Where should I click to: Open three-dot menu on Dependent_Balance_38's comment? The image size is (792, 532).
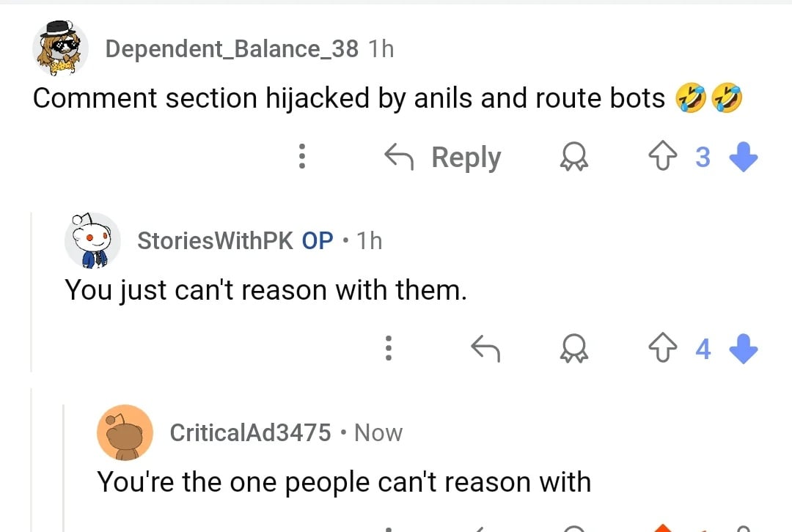[301, 157]
